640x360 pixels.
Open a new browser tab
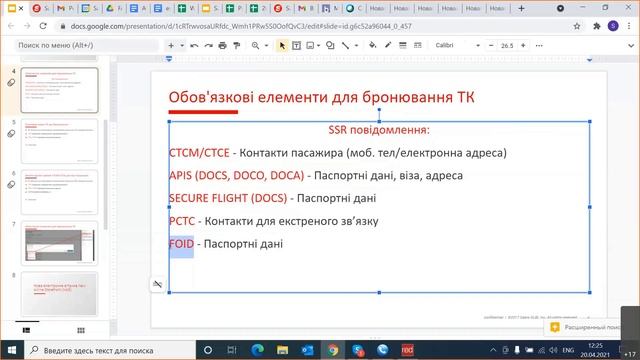click(521, 8)
